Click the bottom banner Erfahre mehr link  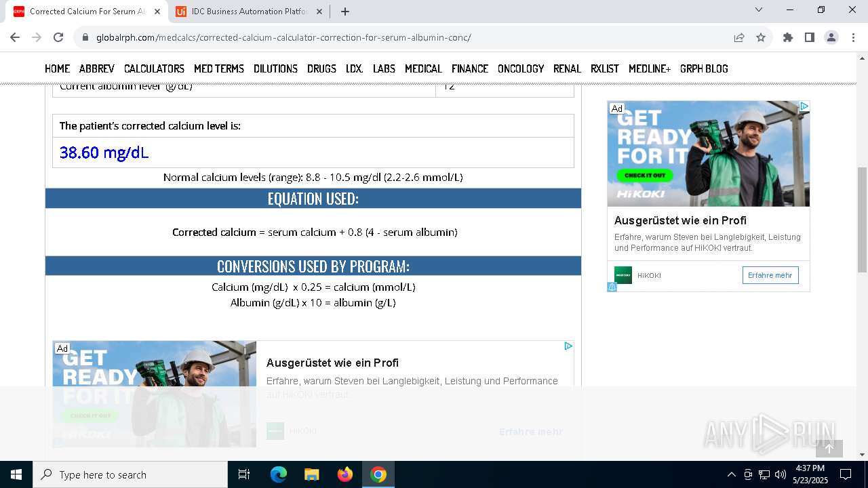531,432
